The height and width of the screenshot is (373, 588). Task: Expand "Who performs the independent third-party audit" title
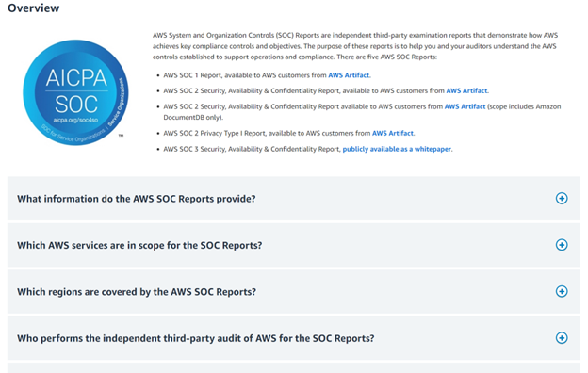point(195,338)
